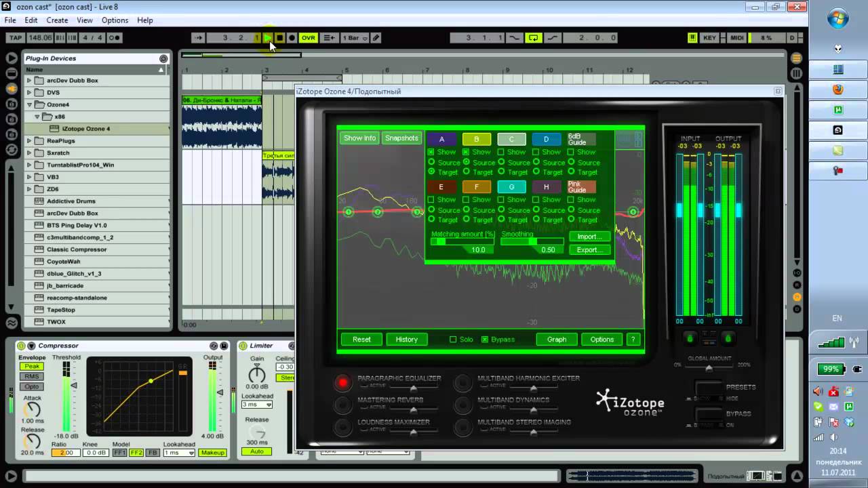The height and width of the screenshot is (488, 868).
Task: Click the Compressor Ratio value field
Action: tap(65, 453)
